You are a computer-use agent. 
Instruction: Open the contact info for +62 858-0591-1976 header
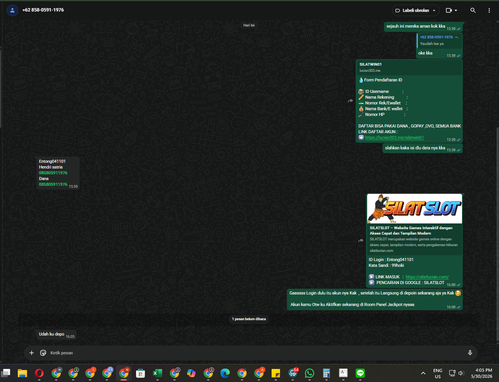tap(43, 10)
